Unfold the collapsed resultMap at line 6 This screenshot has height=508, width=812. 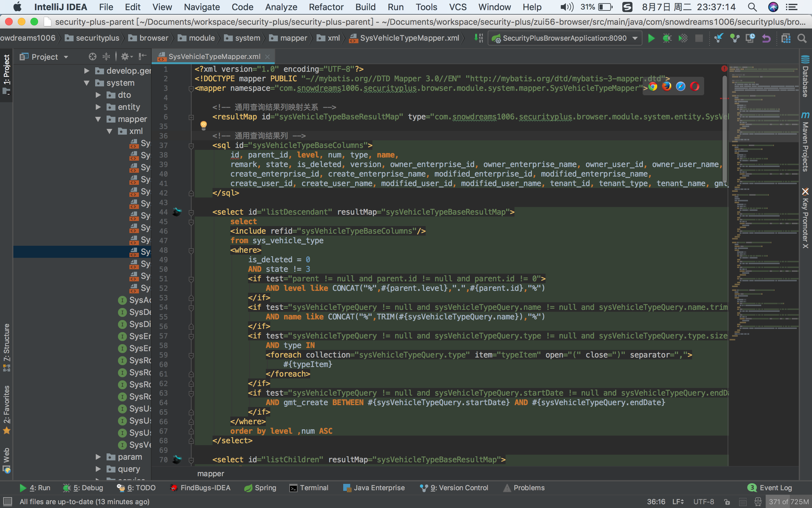pyautogui.click(x=191, y=117)
